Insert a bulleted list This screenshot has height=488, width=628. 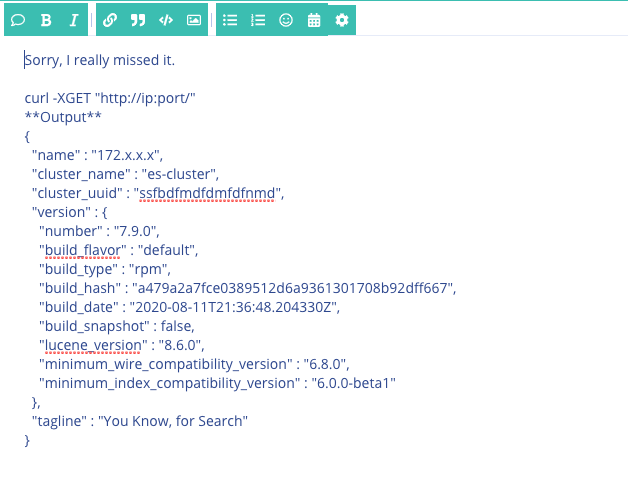[230, 20]
